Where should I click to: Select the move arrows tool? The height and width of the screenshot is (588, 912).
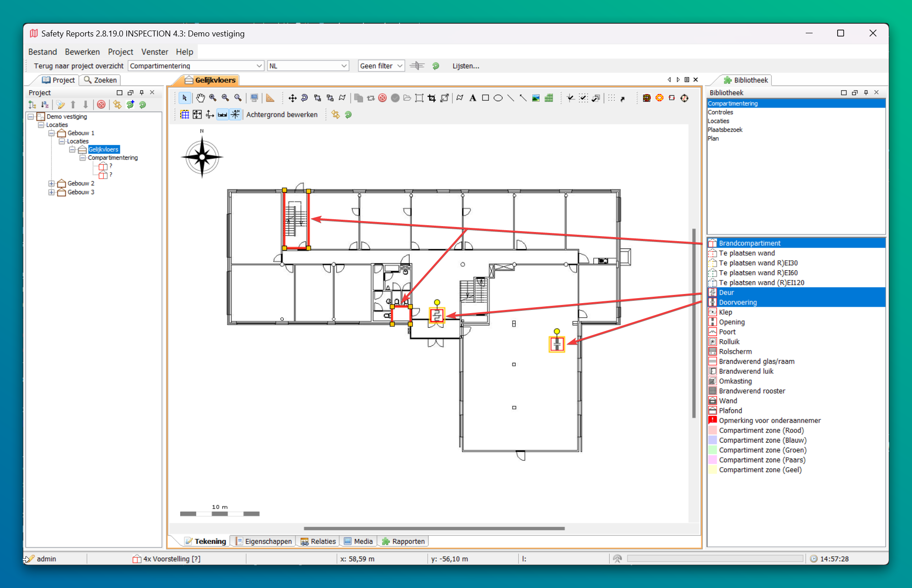click(292, 98)
